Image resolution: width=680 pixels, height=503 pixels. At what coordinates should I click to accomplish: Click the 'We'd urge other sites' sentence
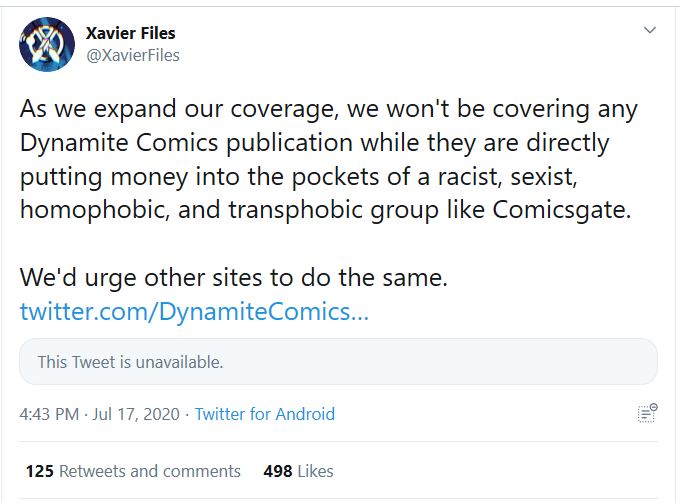point(233,278)
